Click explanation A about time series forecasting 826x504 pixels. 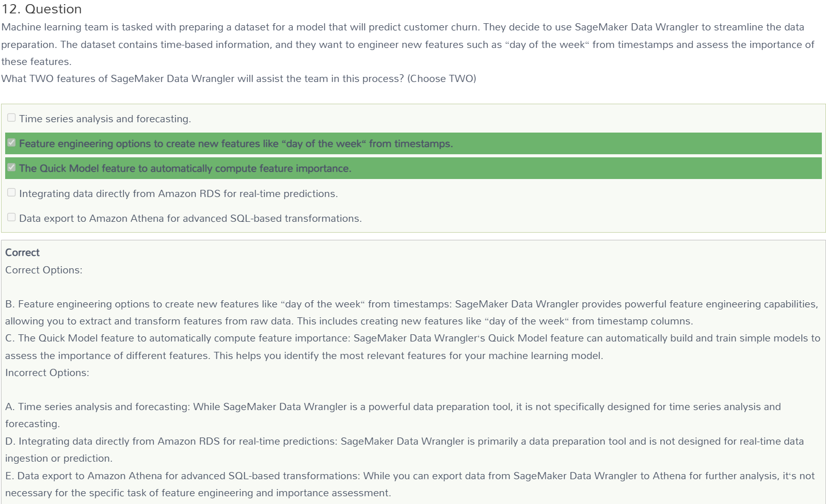point(393,415)
